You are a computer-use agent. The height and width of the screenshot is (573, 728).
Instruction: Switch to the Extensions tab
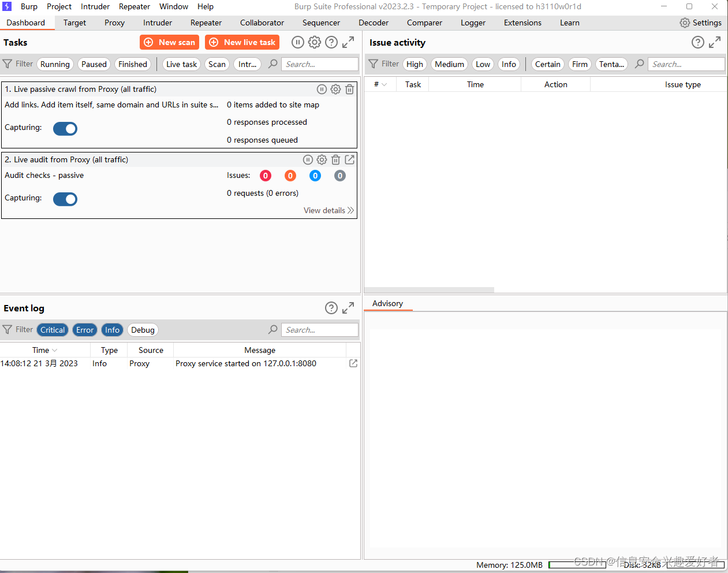coord(522,23)
